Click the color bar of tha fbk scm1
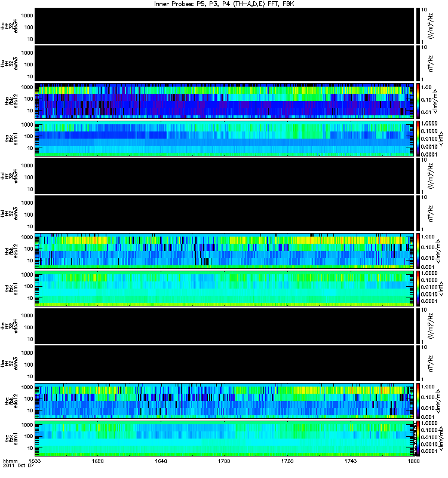Screen dimensions: 448x478 418,139
